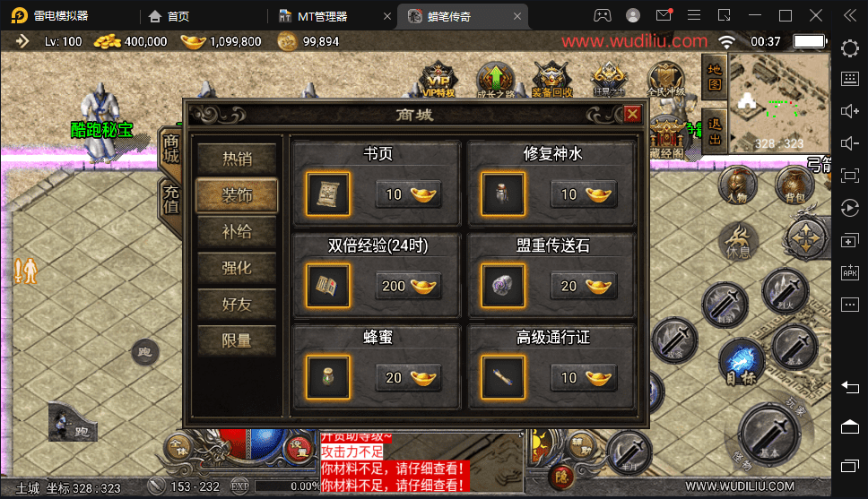Open the emulator hamburger menu
The width and height of the screenshot is (868, 499).
click(694, 15)
